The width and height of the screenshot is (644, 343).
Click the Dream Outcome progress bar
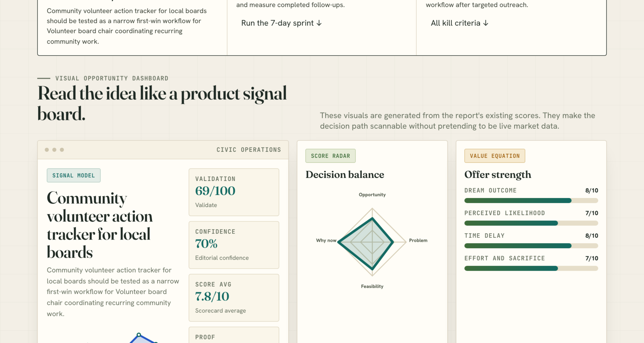point(531,201)
